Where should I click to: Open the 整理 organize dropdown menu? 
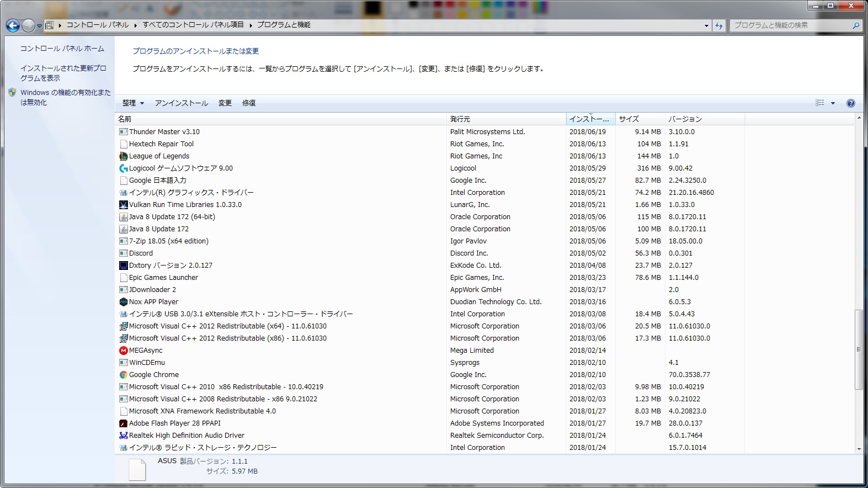click(133, 103)
